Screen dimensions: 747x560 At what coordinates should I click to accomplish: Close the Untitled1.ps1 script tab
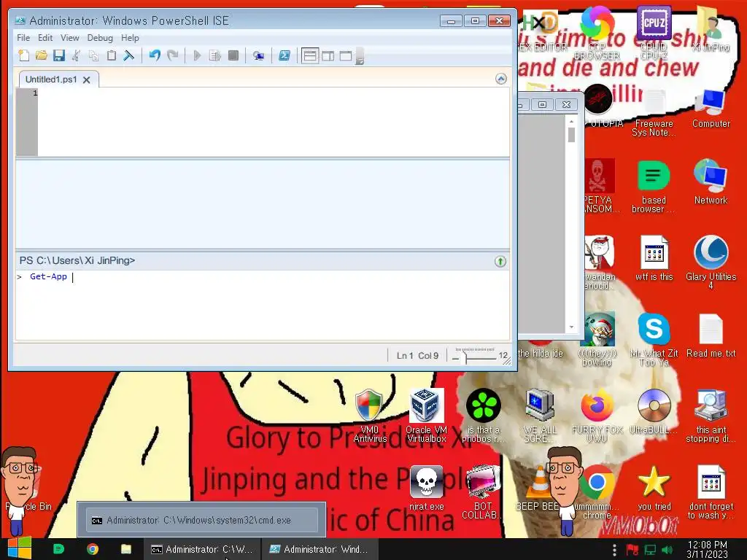click(86, 80)
